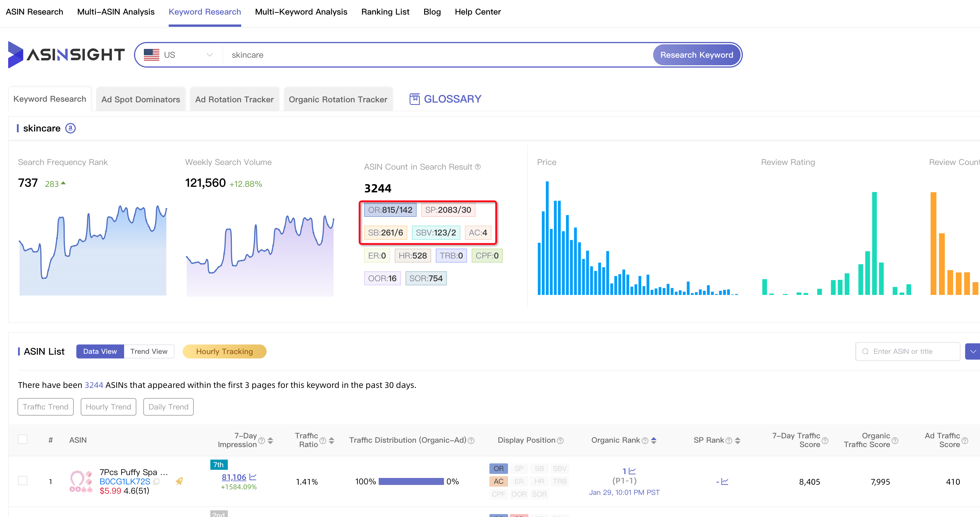
Task: Toggle the HR:528 tag
Action: click(x=413, y=256)
